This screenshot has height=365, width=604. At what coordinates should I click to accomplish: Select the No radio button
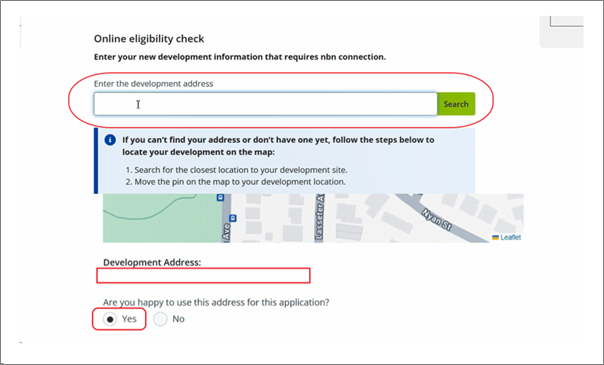pyautogui.click(x=160, y=319)
